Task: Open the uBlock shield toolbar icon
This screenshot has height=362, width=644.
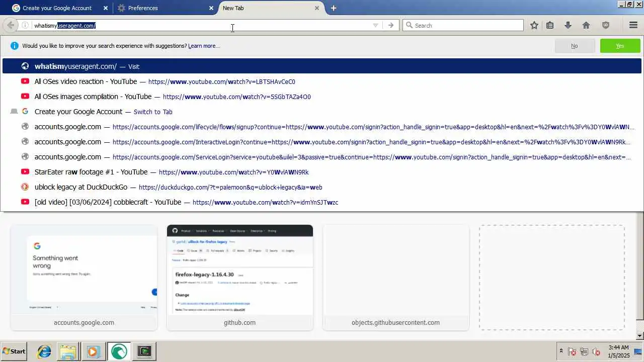Action: [x=606, y=25]
